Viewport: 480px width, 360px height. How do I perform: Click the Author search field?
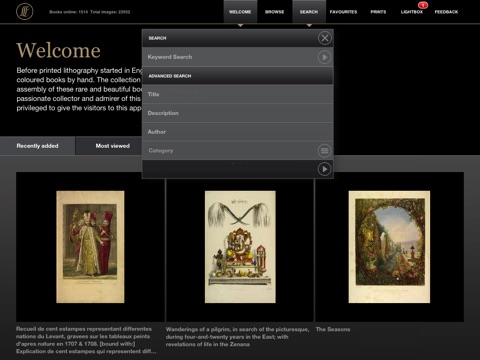coord(238,132)
